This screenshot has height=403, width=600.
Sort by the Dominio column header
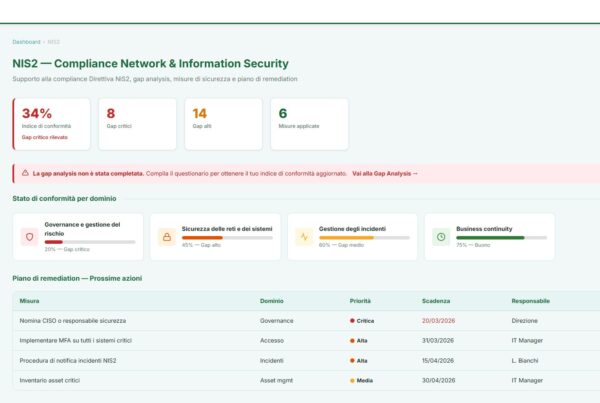coord(272,301)
